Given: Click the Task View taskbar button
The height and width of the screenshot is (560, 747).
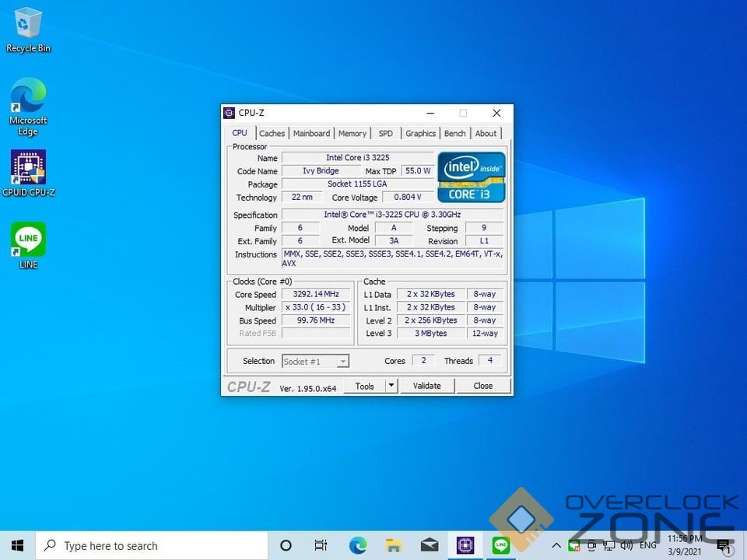Looking at the screenshot, I should point(321,545).
